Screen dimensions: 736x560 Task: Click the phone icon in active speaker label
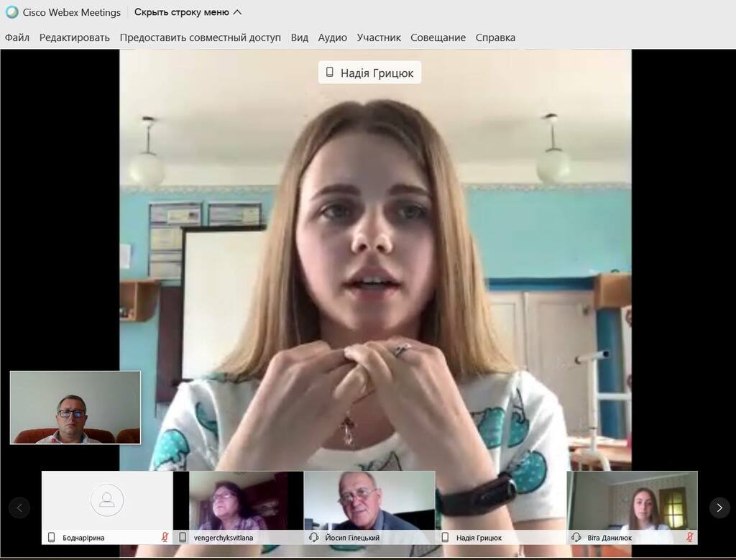[329, 73]
